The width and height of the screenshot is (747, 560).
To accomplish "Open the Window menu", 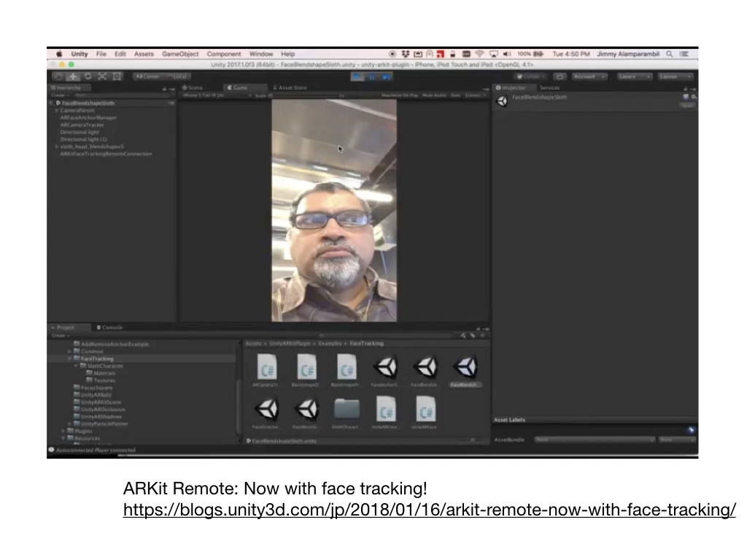I will pyautogui.click(x=261, y=54).
